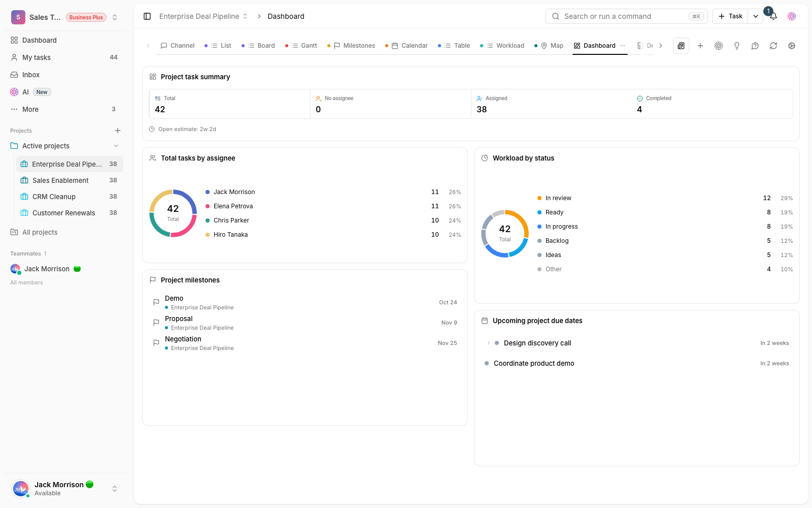Screen dimensions: 812x508
Task: Toggle the sidebar panel icon
Action: tap(147, 16)
